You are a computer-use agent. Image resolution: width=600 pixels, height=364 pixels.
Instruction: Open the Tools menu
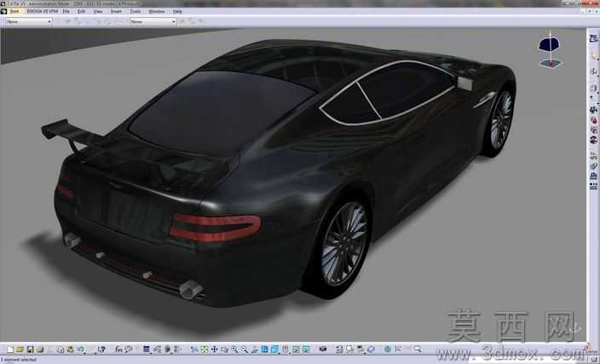[135, 11]
